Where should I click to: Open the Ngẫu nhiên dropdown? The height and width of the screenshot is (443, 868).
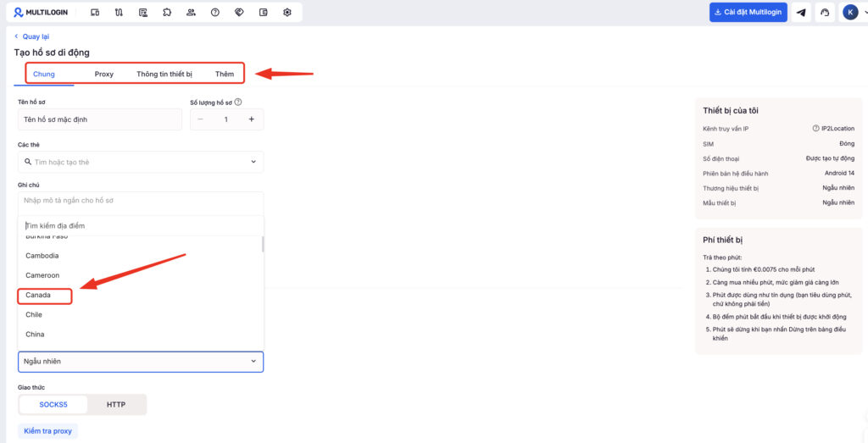coord(141,362)
